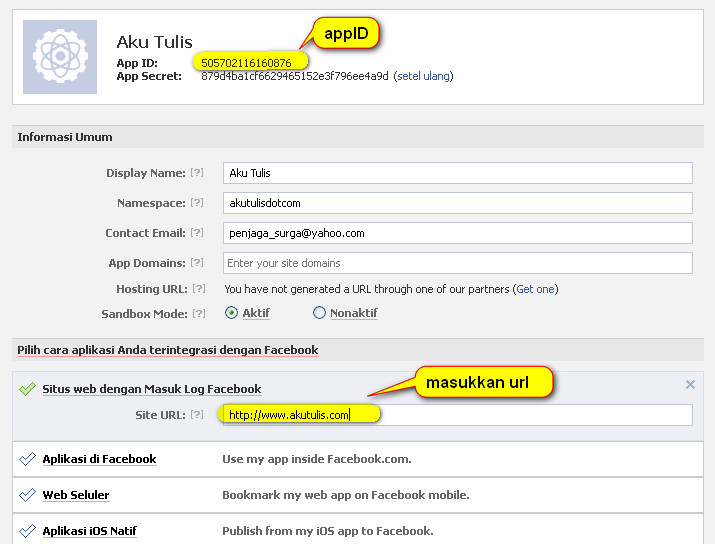Image resolution: width=715 pixels, height=544 pixels.
Task: Expand the Aplikasi di Facebook section
Action: (99, 459)
